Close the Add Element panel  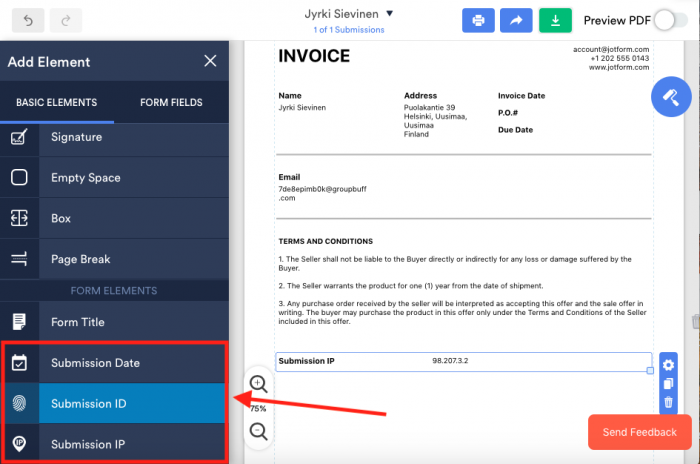coord(210,61)
